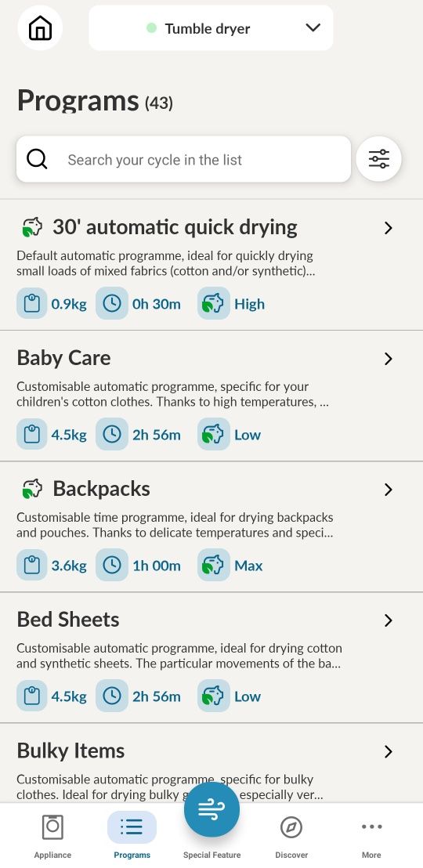Click the clock icon showing 0h 30m
Image resolution: width=423 pixels, height=868 pixels.
112,303
